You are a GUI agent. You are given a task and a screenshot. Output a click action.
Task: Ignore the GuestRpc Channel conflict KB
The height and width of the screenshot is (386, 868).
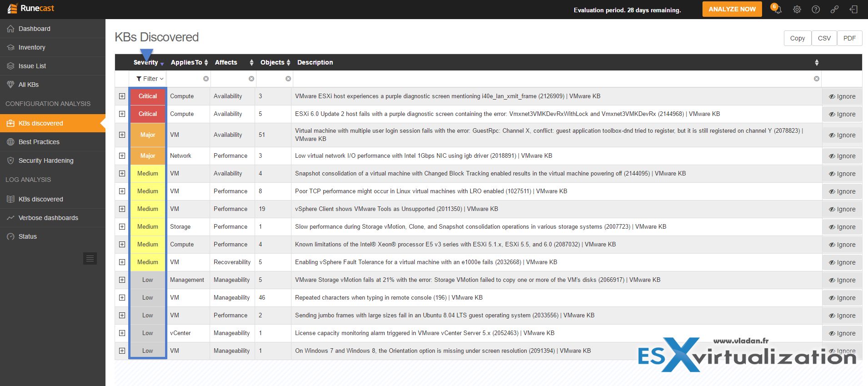842,135
